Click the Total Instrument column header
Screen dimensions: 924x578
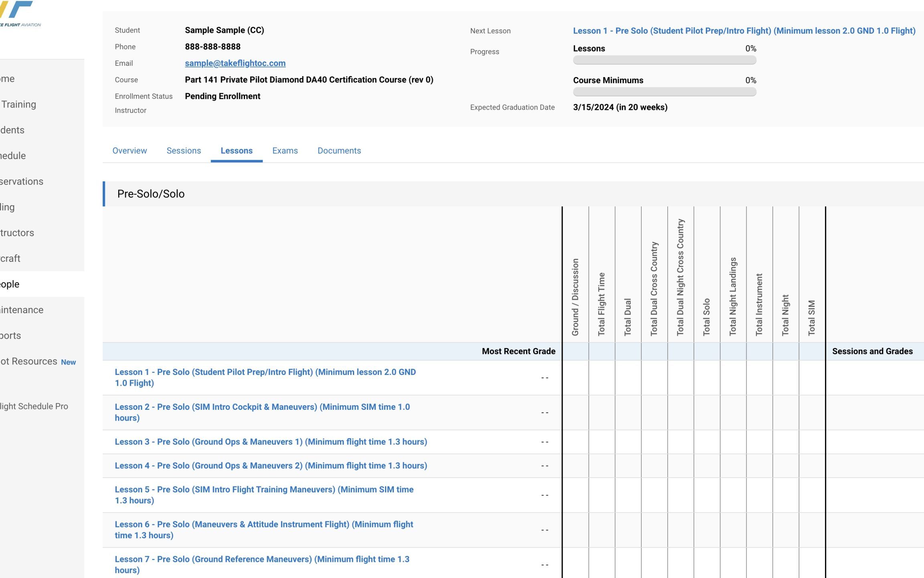point(759,305)
